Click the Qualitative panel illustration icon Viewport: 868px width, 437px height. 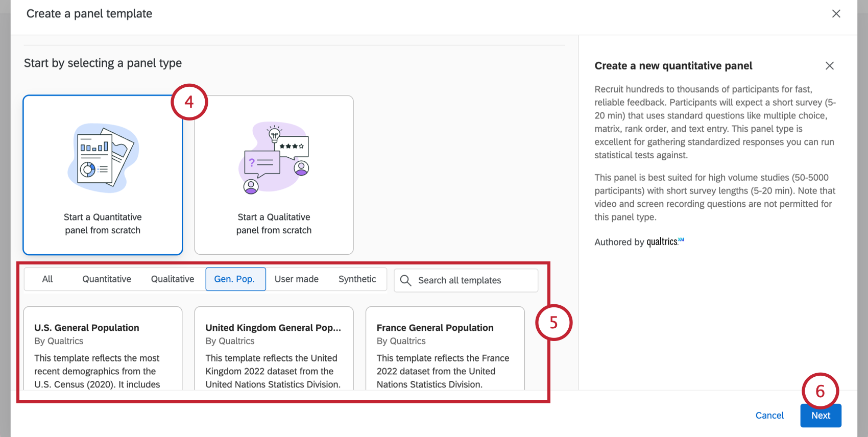tap(274, 158)
